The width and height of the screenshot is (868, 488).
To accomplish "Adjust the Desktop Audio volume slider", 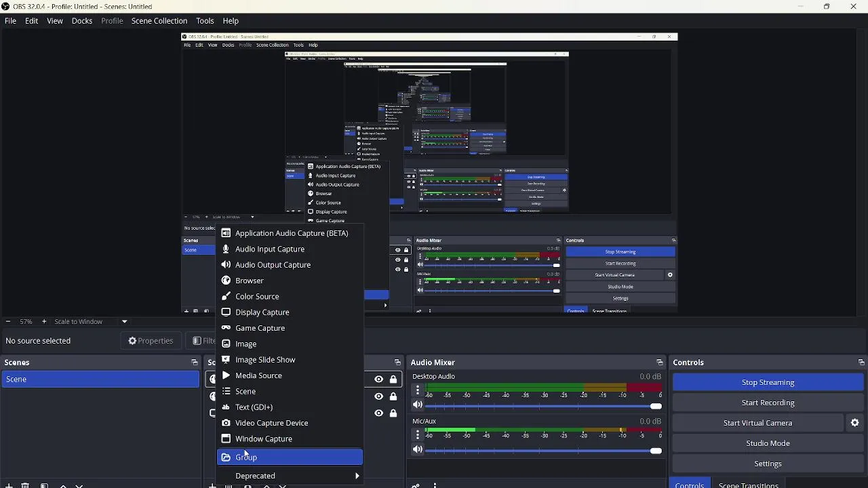I will [544, 406].
